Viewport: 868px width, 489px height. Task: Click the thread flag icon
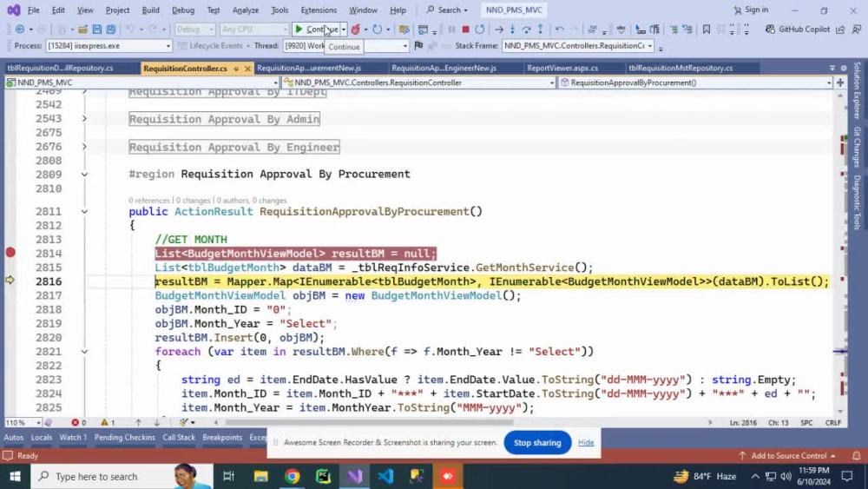click(418, 46)
